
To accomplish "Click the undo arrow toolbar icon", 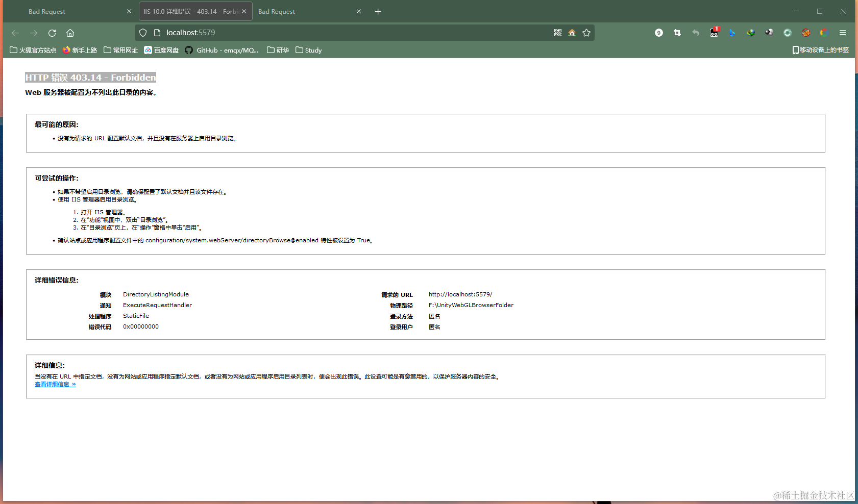I will pyautogui.click(x=696, y=33).
